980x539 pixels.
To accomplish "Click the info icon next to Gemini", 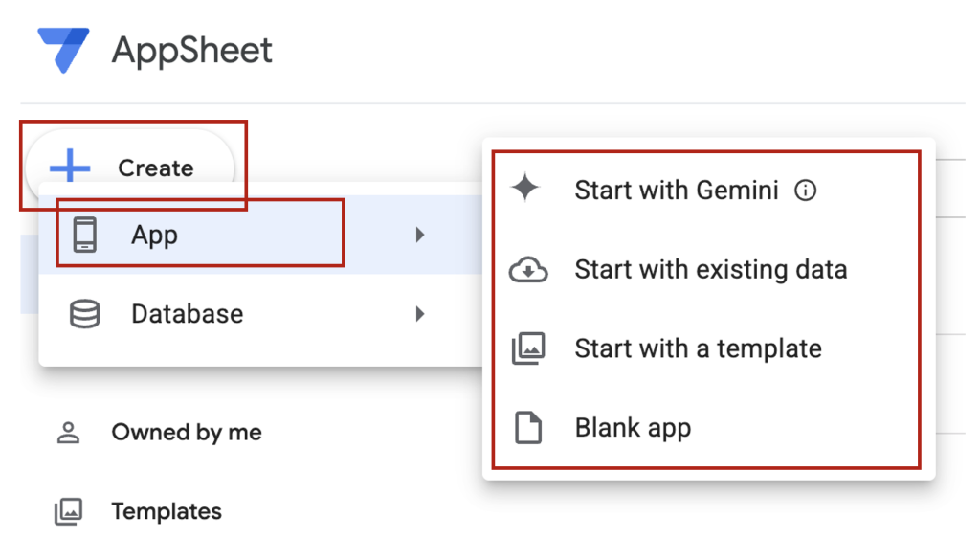I will tap(806, 191).
